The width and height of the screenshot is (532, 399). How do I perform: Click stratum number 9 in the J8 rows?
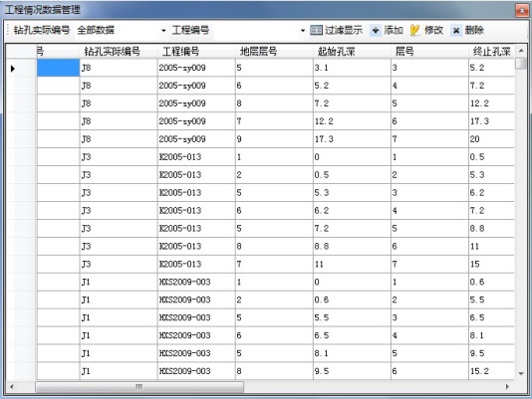(274, 139)
